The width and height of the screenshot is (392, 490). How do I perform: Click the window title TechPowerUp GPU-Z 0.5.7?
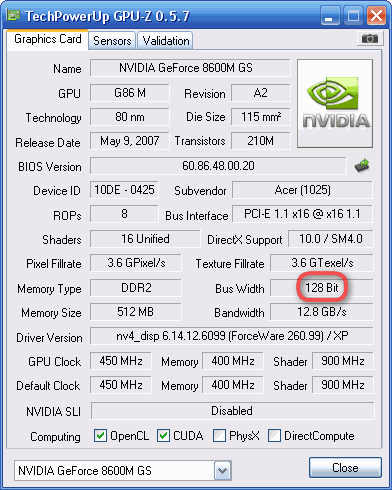click(107, 16)
